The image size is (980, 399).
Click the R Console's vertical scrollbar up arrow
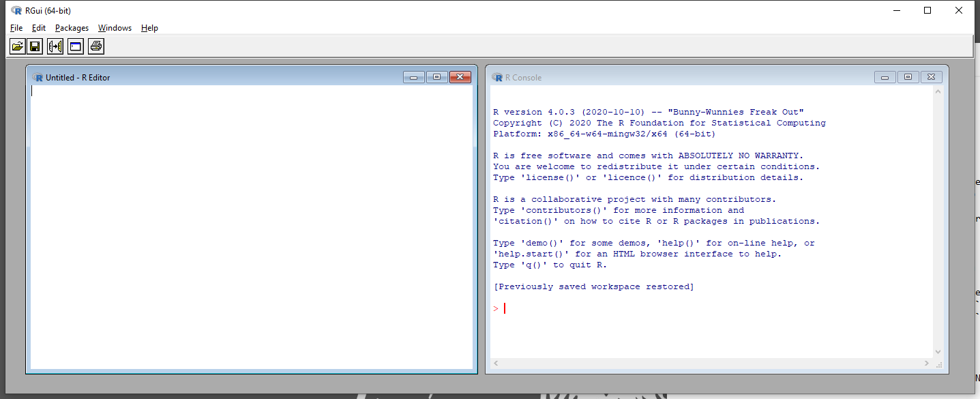[x=938, y=91]
